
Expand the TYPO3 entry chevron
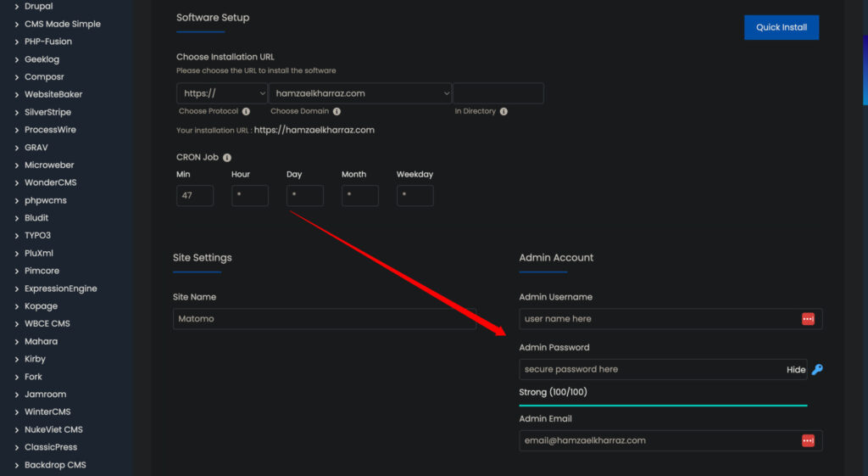(17, 236)
